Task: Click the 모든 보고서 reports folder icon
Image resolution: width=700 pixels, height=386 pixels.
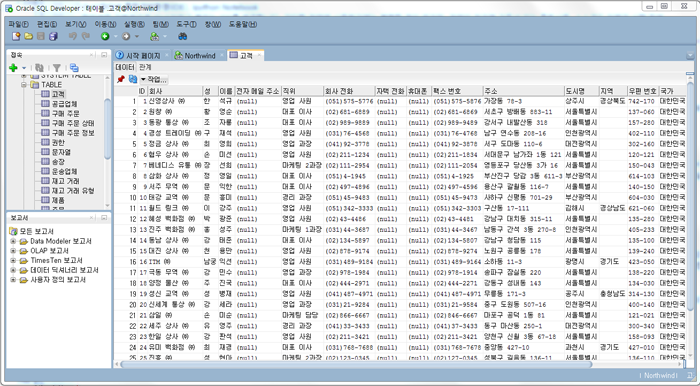Action: pyautogui.click(x=13, y=231)
